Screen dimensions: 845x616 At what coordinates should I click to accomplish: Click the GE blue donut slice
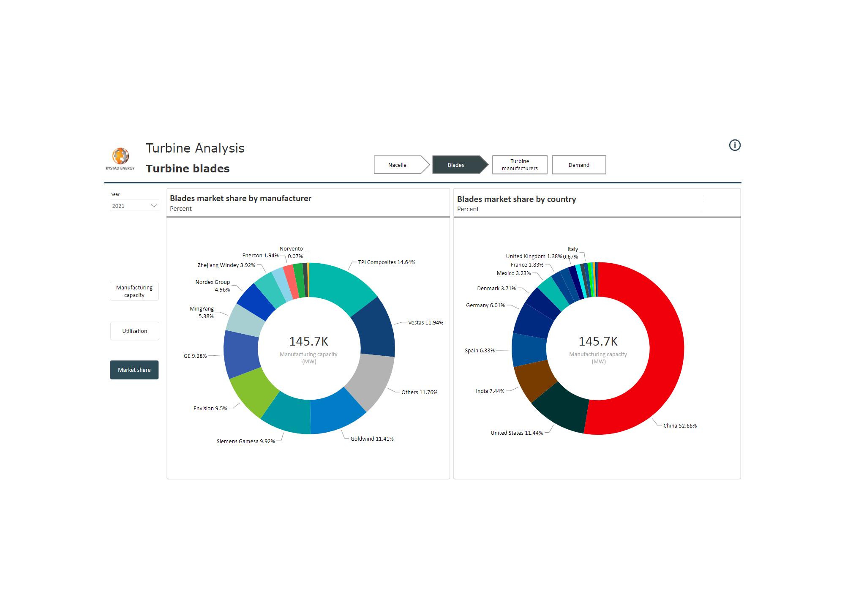click(x=241, y=354)
